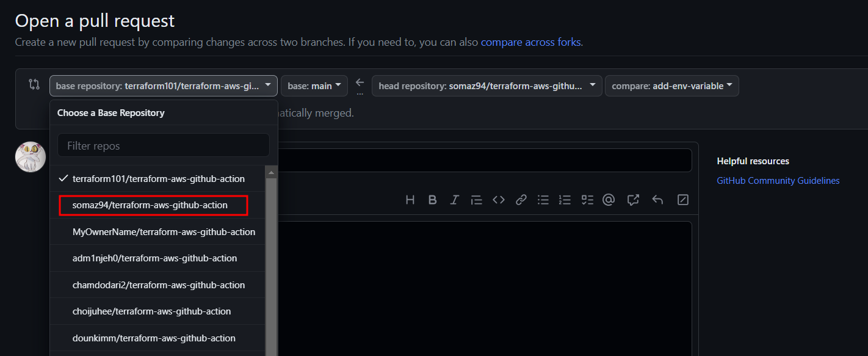Image resolution: width=868 pixels, height=356 pixels.
Task: Add a link with the chain icon
Action: [521, 200]
